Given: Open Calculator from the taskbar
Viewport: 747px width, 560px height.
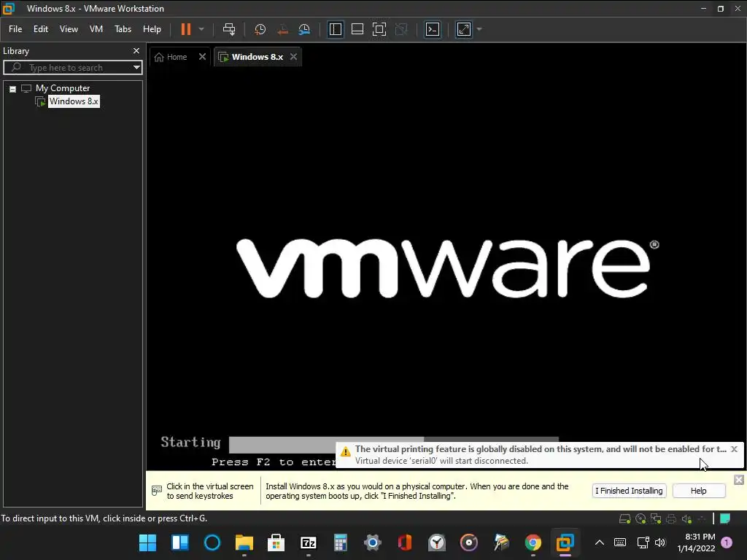Looking at the screenshot, I should (x=340, y=542).
